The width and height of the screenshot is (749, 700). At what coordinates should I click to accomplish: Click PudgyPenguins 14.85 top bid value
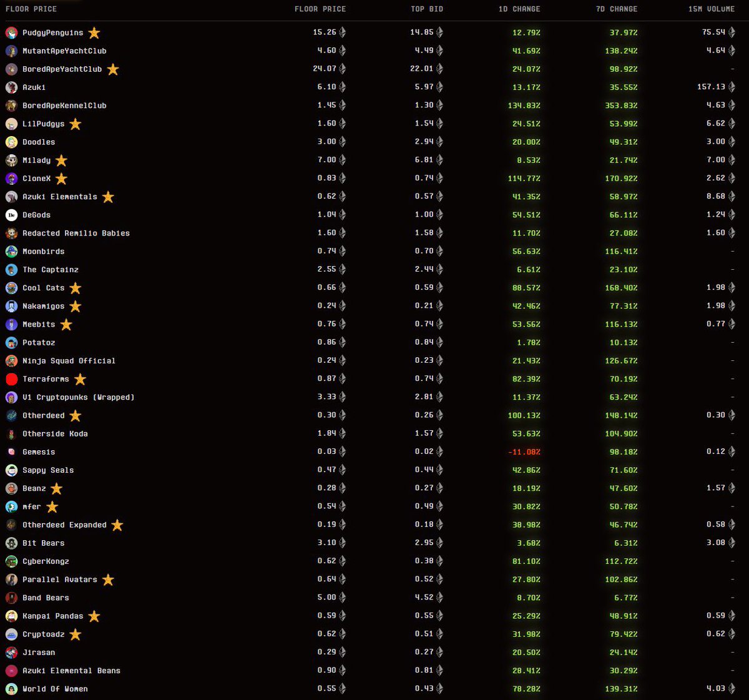(x=422, y=32)
